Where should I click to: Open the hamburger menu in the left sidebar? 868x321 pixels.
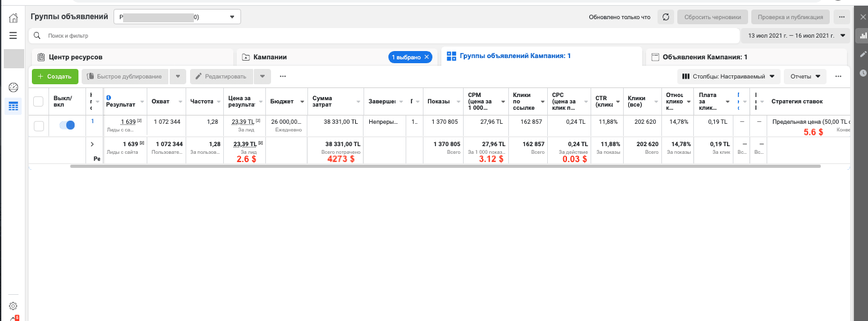click(13, 36)
